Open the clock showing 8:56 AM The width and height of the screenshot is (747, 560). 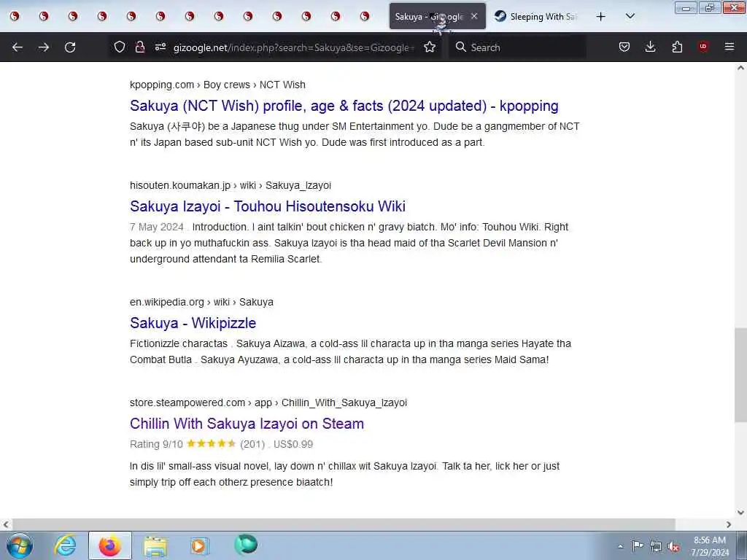click(710, 546)
